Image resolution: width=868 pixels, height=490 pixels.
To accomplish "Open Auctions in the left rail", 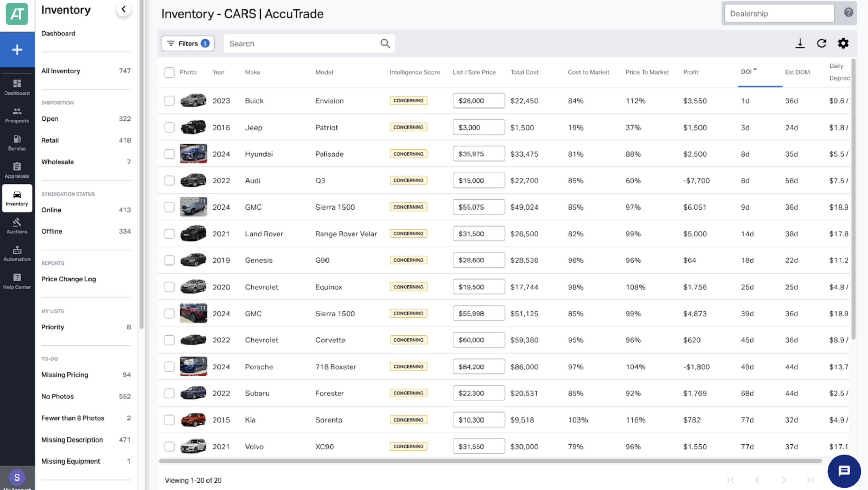I will (17, 226).
